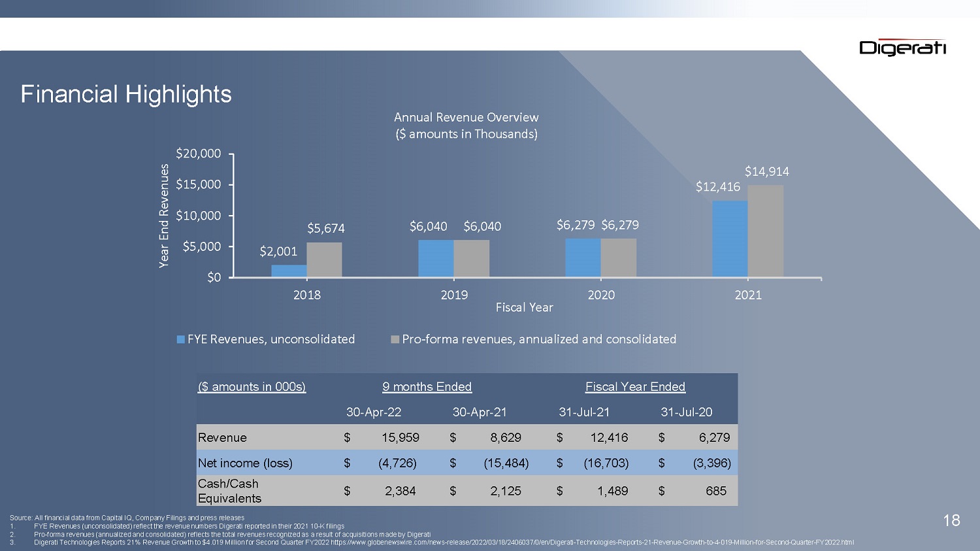Click the 30-Apr-22 date header
Viewport: 980px width, 551px height.
click(374, 412)
